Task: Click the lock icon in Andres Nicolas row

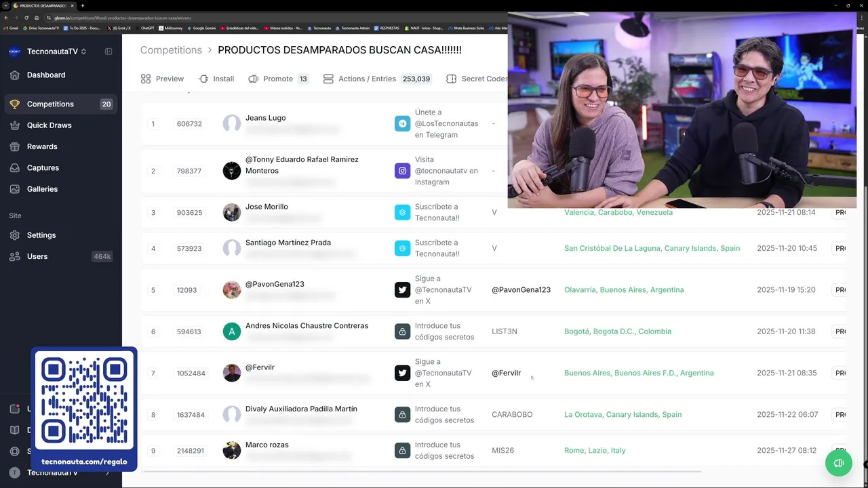Action: click(x=403, y=331)
